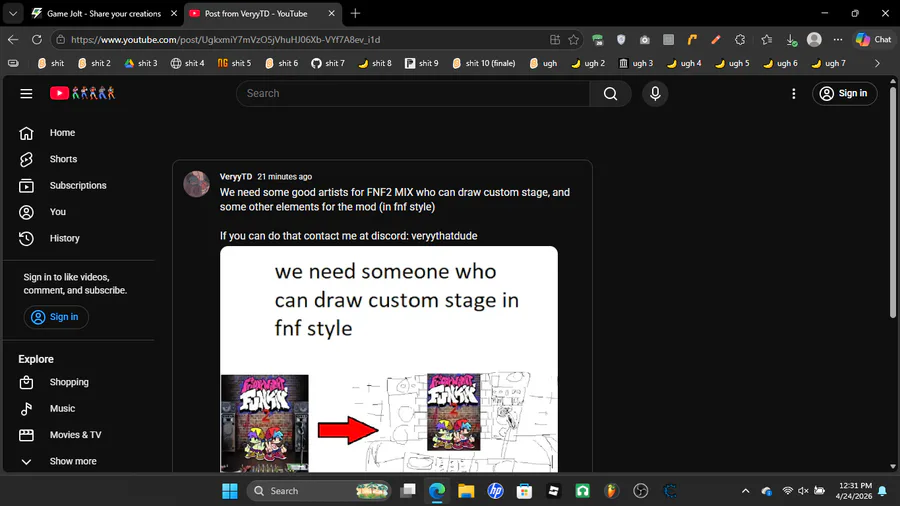Screen dimensions: 900x506
Task: Open Edge Settings and more menu
Action: pos(838,40)
